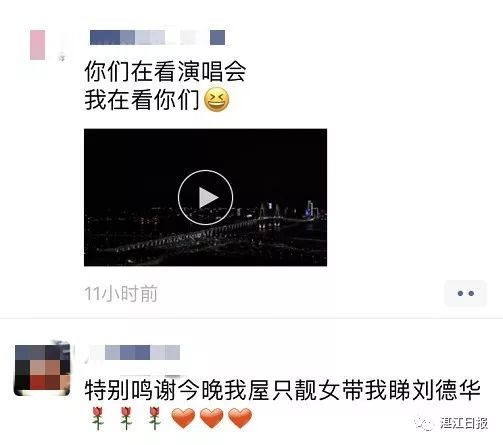This screenshot has height=445, width=503.
Task: Click the first rose emoji
Action: coord(98,418)
